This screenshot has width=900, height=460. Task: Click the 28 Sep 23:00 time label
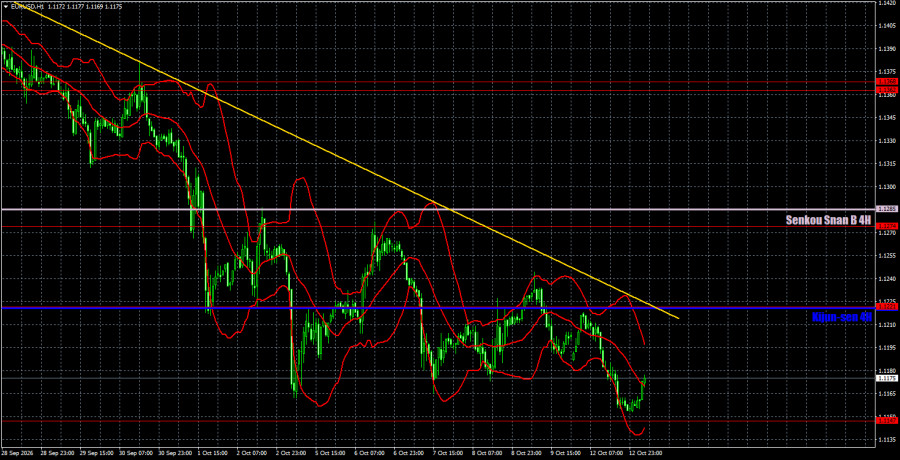pos(57,453)
